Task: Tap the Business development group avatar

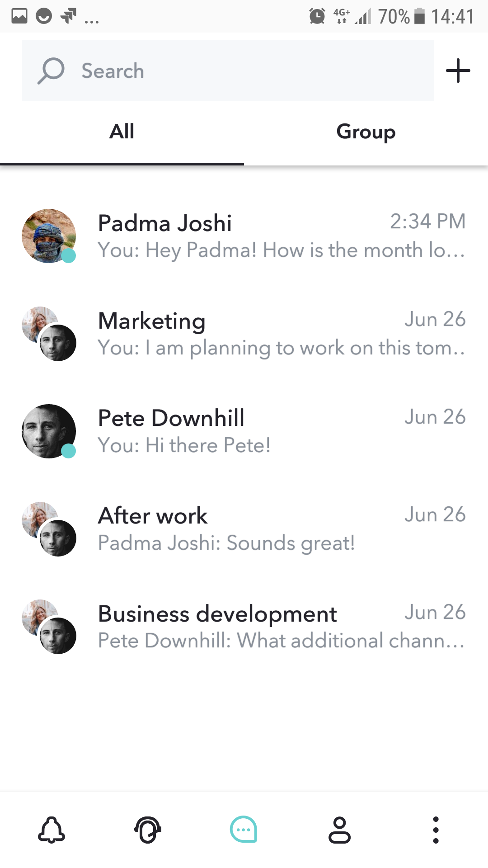Action: pos(49,627)
